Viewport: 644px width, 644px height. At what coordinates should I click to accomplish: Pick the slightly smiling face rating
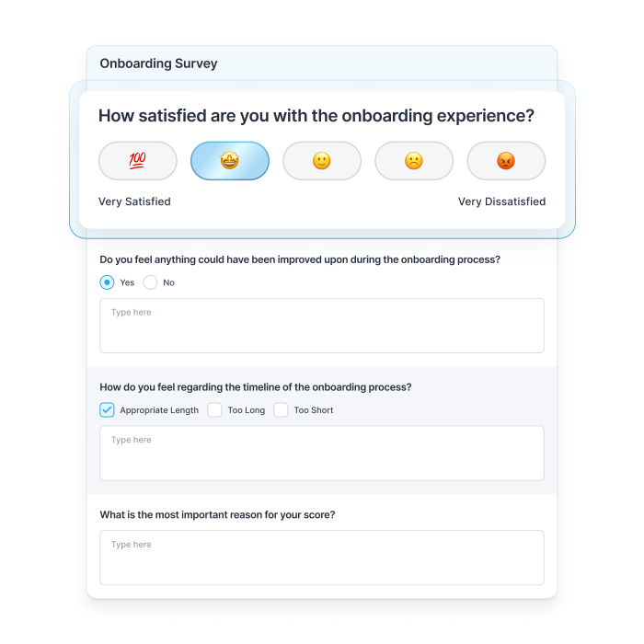tap(322, 161)
